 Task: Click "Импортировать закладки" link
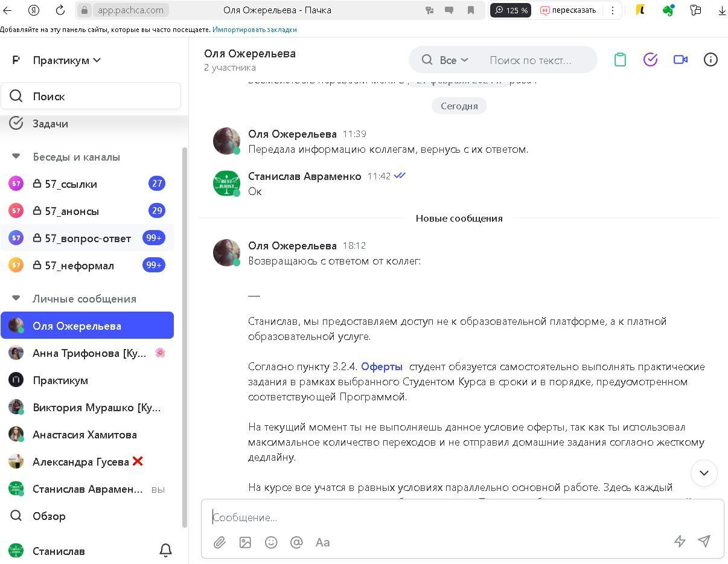(254, 29)
